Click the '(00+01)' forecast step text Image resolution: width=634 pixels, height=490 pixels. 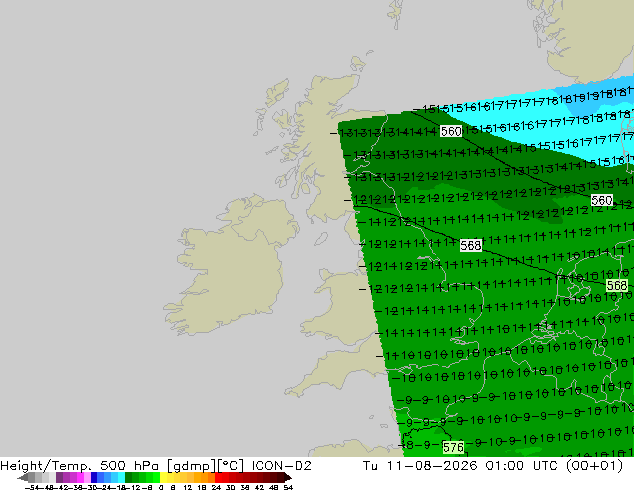click(x=594, y=466)
